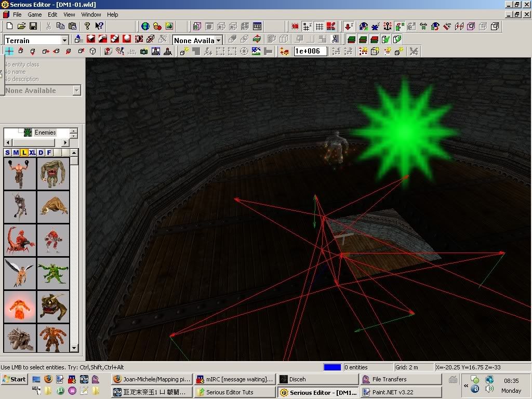The image size is (532, 399).
Task: Click the window layout icon in top toolbar
Action: 257,26
